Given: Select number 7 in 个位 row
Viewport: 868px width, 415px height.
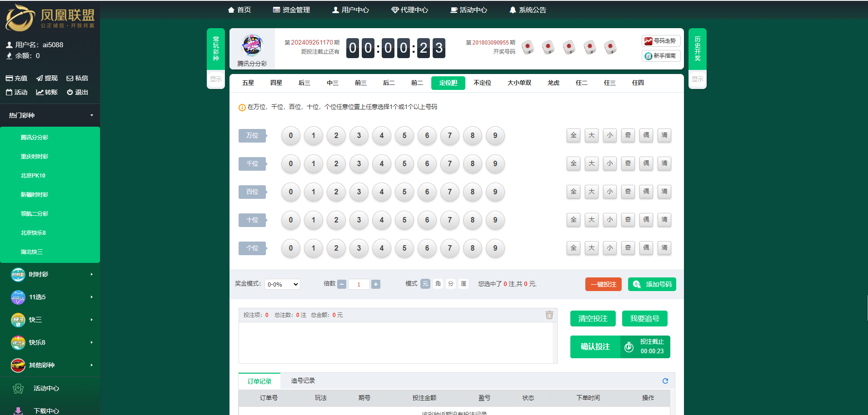Looking at the screenshot, I should tap(450, 248).
